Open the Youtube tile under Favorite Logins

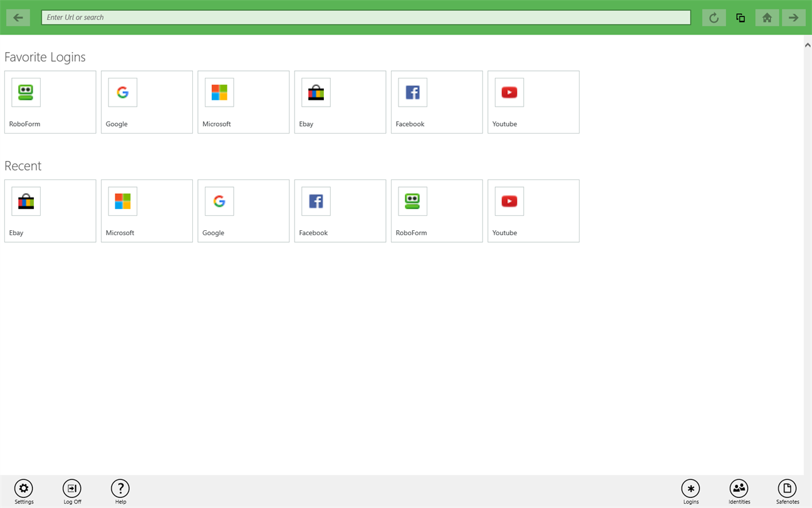click(x=533, y=102)
